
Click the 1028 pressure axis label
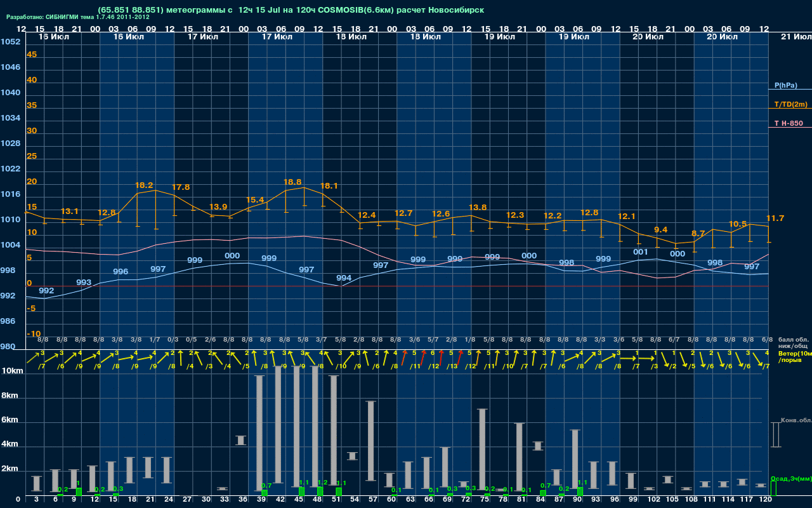click(10, 144)
